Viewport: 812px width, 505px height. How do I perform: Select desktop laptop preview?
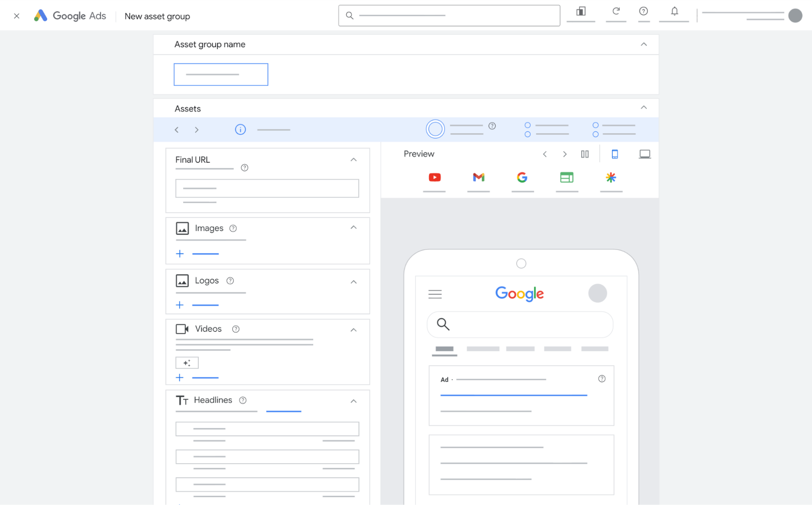pos(645,154)
